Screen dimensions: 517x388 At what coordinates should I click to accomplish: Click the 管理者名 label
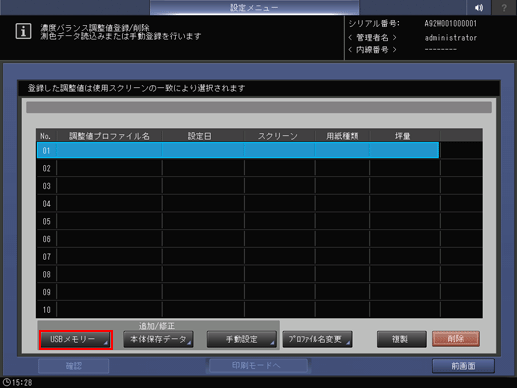click(373, 37)
